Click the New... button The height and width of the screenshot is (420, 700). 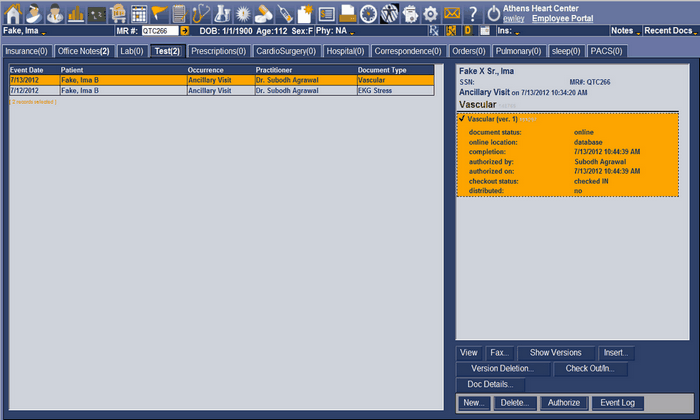[x=474, y=403]
